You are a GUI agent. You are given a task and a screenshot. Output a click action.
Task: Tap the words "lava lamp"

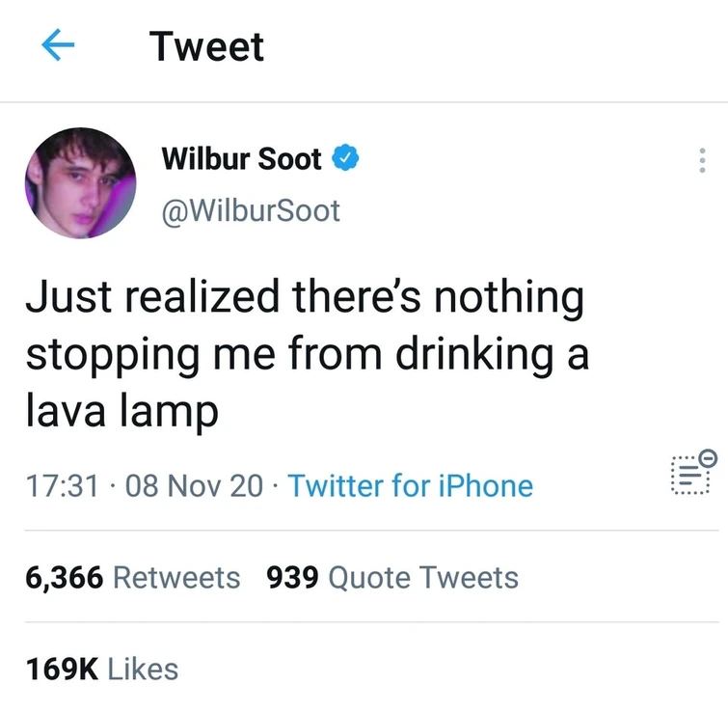pyautogui.click(x=121, y=411)
